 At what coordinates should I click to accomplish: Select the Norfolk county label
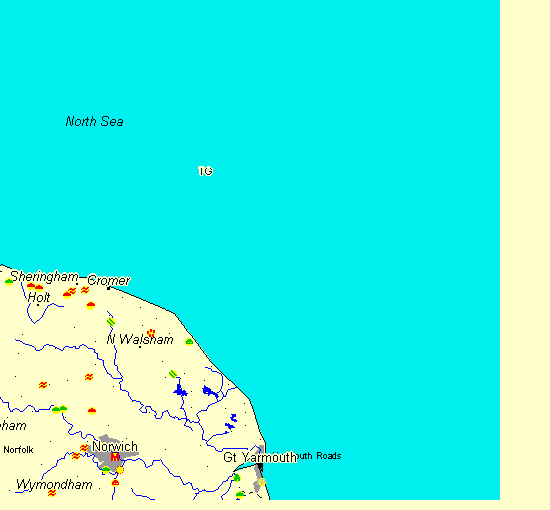pos(18,450)
